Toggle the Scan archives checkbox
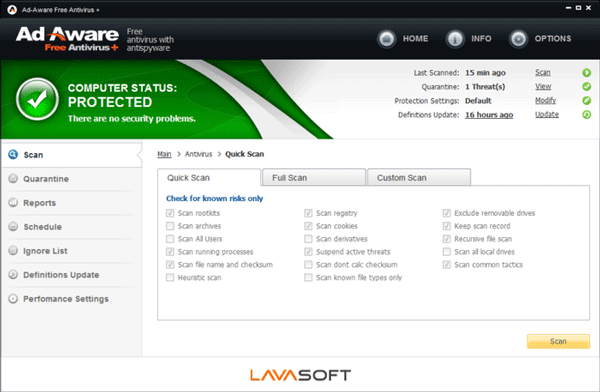This screenshot has height=392, width=600. pos(170,226)
